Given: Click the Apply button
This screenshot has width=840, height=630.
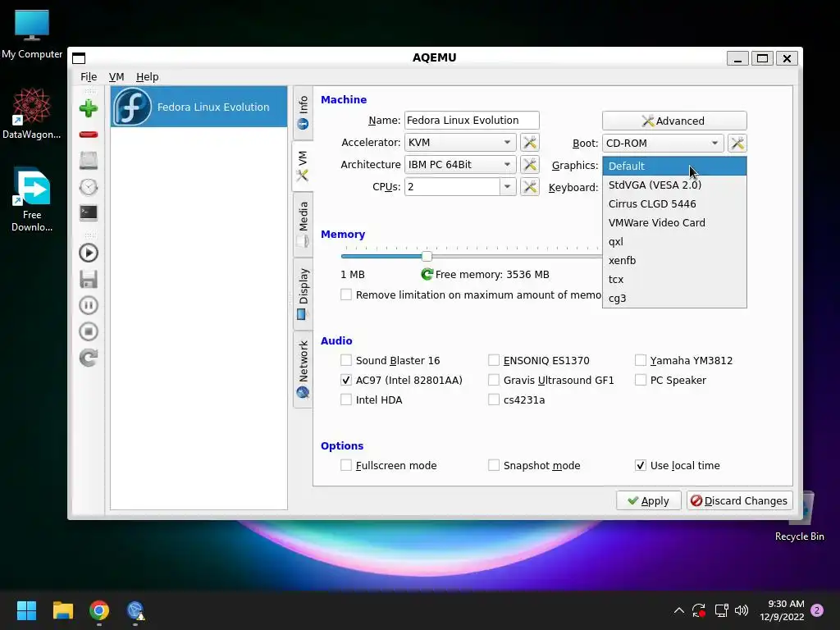Looking at the screenshot, I should (648, 500).
